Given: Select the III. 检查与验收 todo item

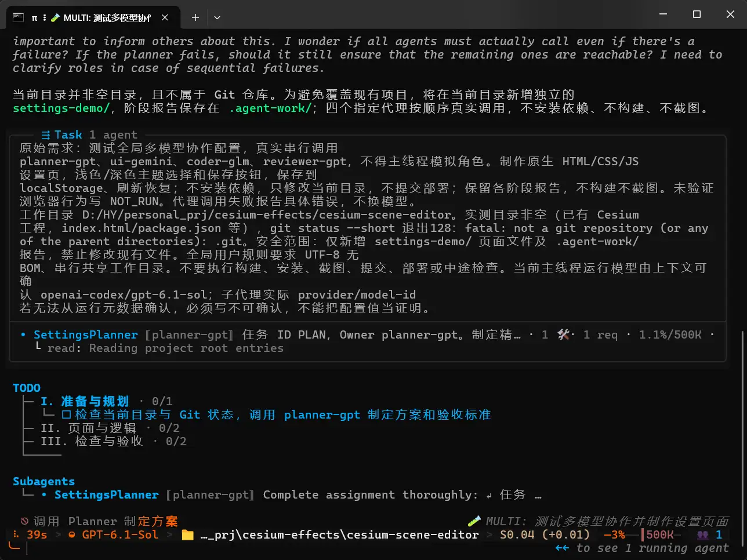Looking at the screenshot, I should click(92, 441).
